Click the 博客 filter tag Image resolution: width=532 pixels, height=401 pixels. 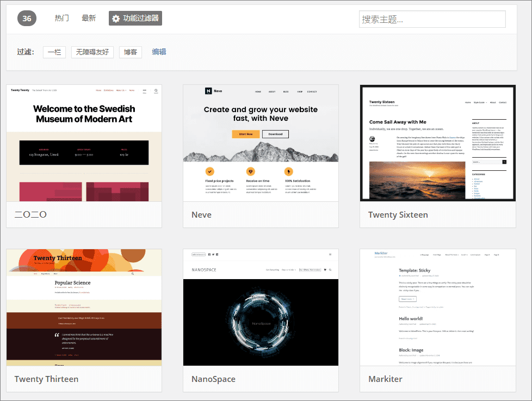click(x=131, y=52)
